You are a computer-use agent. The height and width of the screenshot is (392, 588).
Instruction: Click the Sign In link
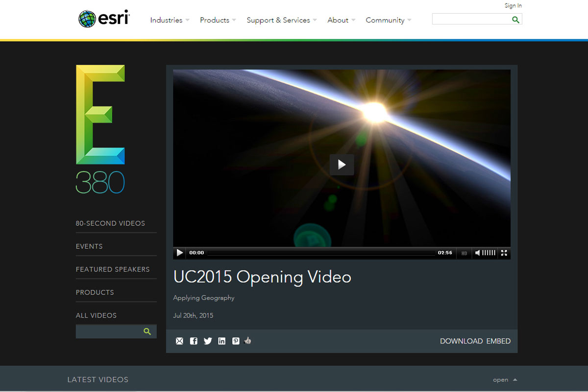513,6
